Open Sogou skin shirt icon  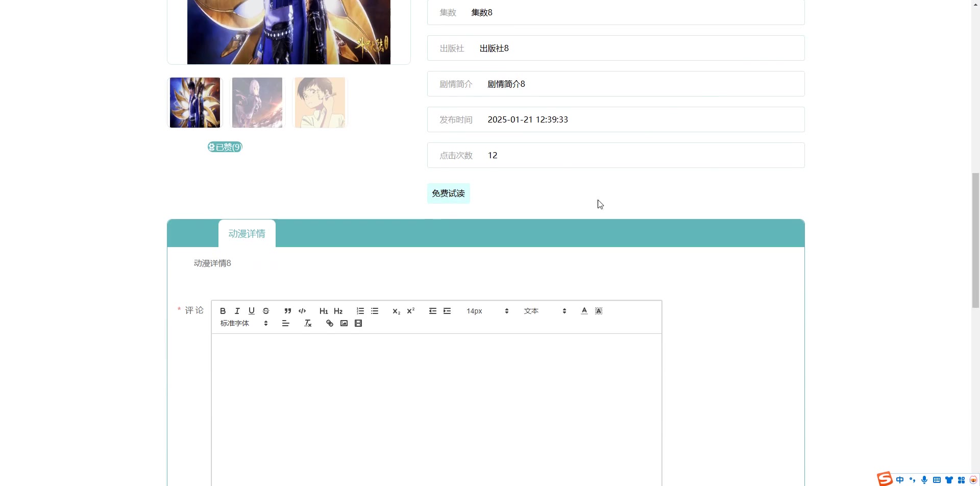pos(949,480)
